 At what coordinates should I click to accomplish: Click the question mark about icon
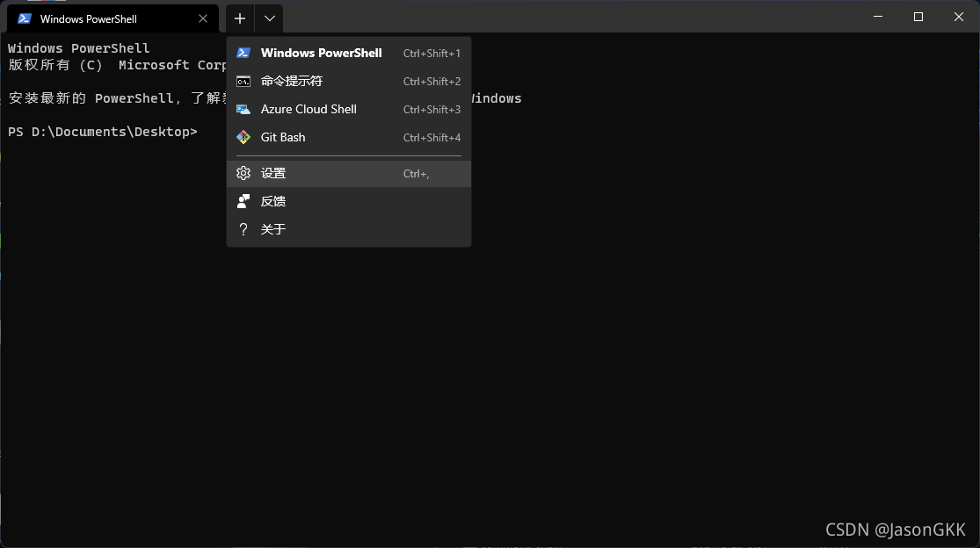click(243, 229)
